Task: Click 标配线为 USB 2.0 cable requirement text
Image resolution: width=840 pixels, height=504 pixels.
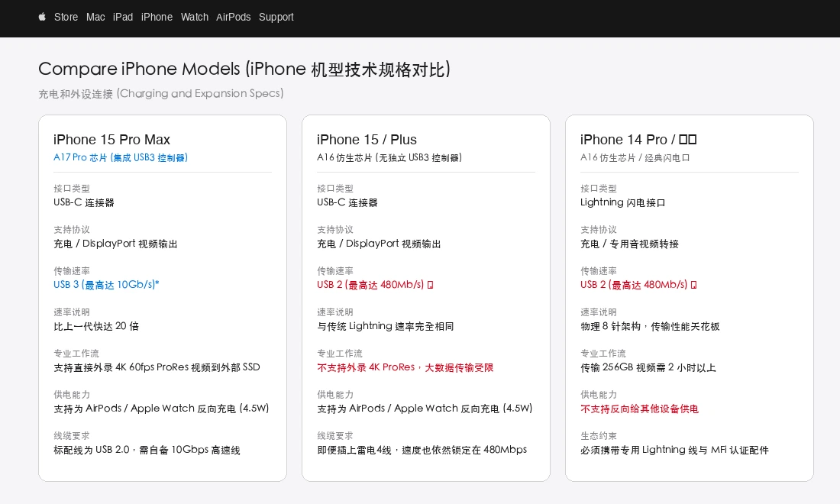Action: (147, 450)
